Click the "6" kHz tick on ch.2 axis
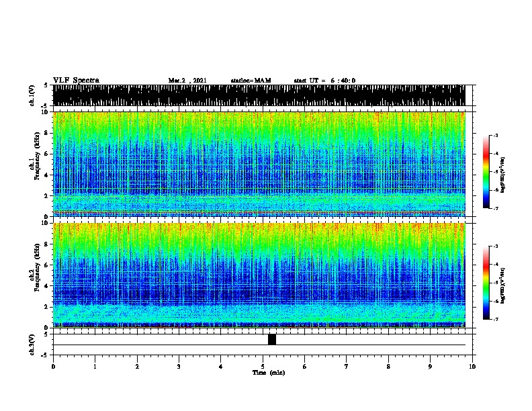 click(x=46, y=265)
